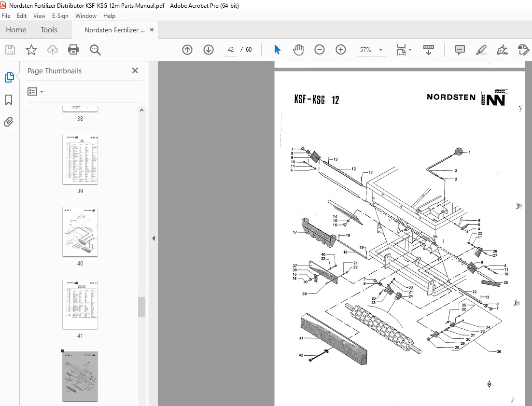Click part number 36 label in diagram

click(499, 351)
